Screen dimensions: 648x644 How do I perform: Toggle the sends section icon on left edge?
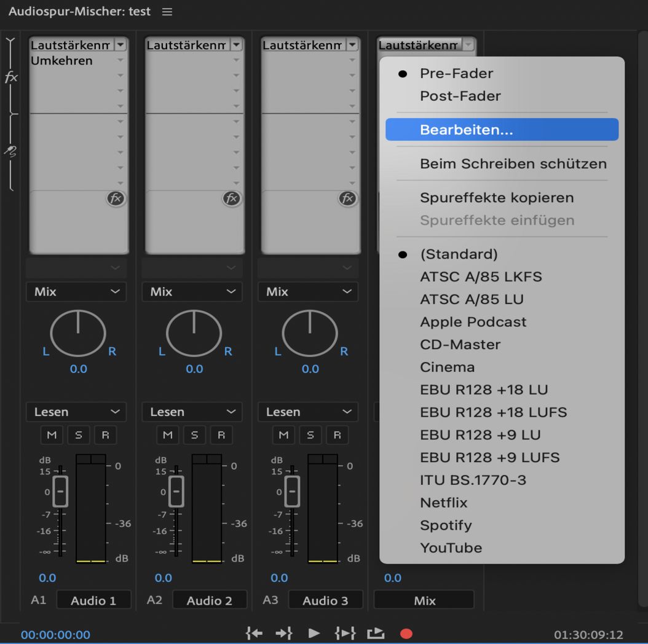coord(10,151)
